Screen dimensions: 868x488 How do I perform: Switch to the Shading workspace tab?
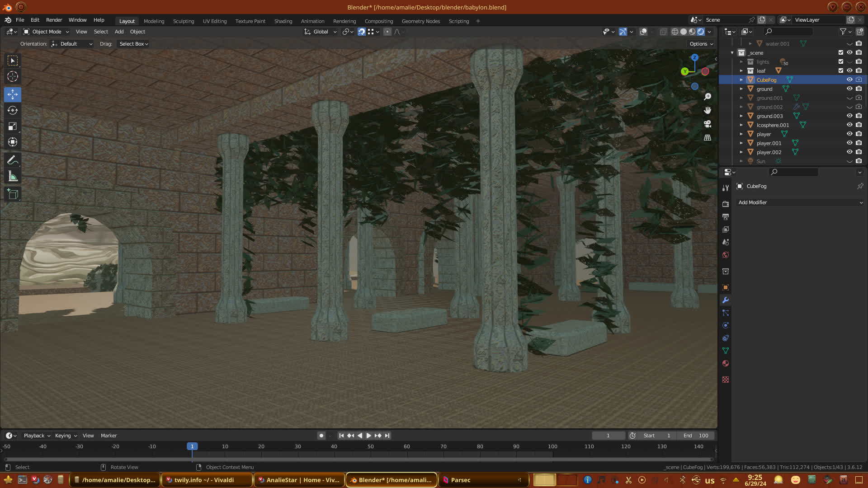(283, 21)
